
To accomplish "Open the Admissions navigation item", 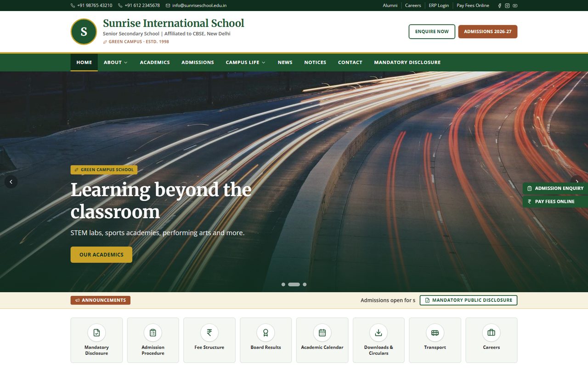I will [x=198, y=63].
